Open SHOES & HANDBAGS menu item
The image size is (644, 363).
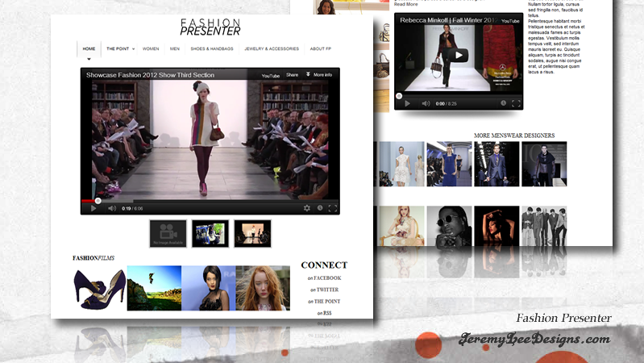212,48
